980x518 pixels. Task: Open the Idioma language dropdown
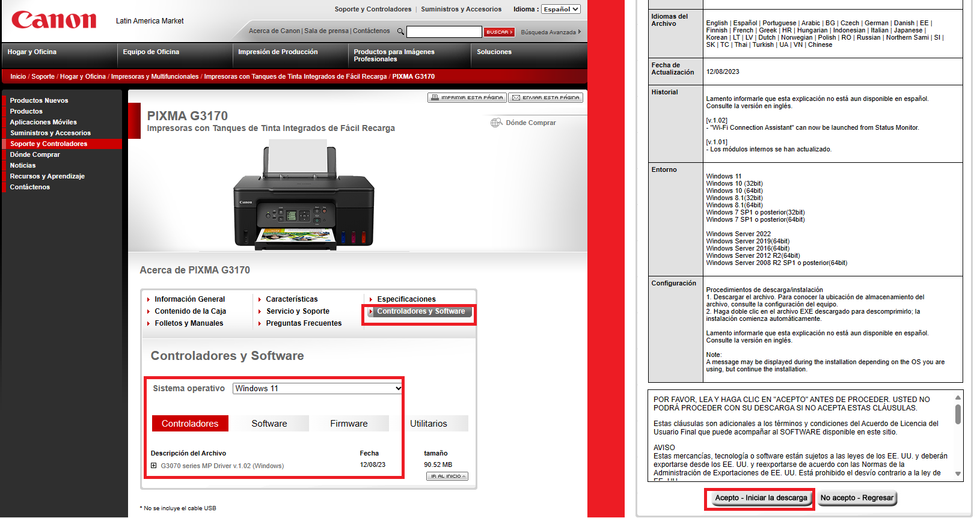[560, 9]
